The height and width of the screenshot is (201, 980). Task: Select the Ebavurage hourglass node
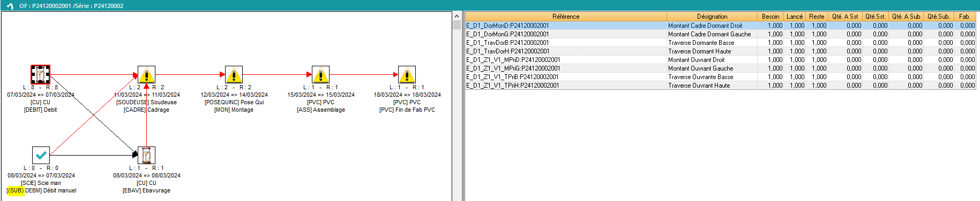tap(146, 156)
